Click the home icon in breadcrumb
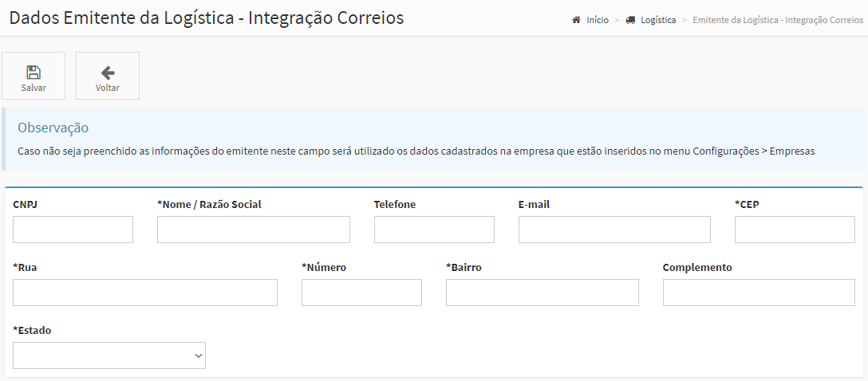868x381 pixels. point(576,20)
